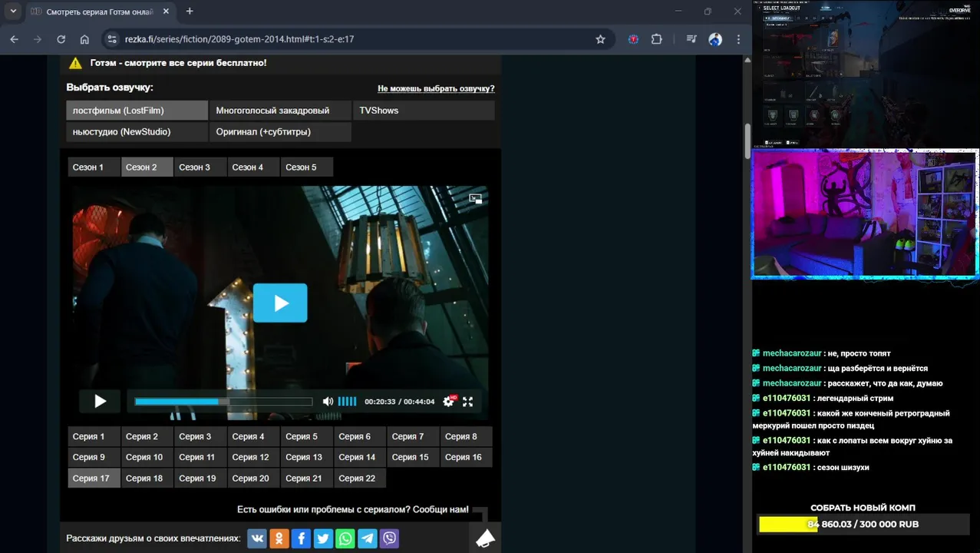The width and height of the screenshot is (980, 553).
Task: Open 'Не можешь выбрать озвучку?' help link
Action: click(436, 89)
